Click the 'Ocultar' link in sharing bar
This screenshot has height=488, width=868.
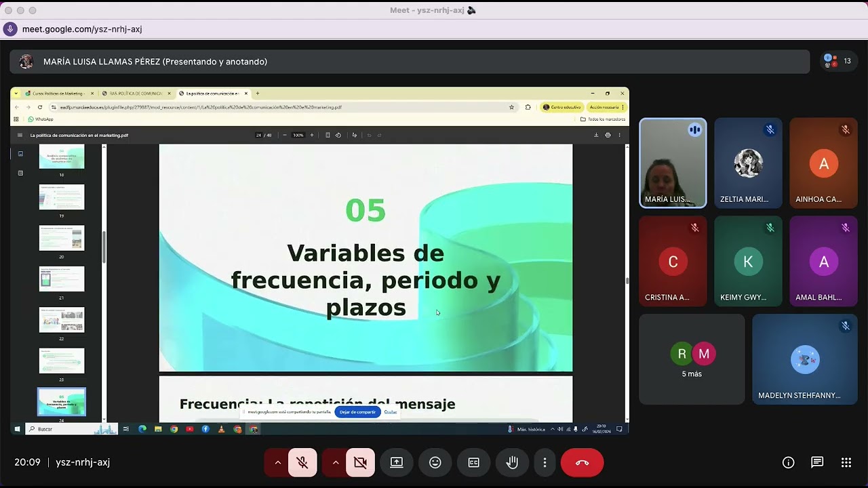(391, 412)
